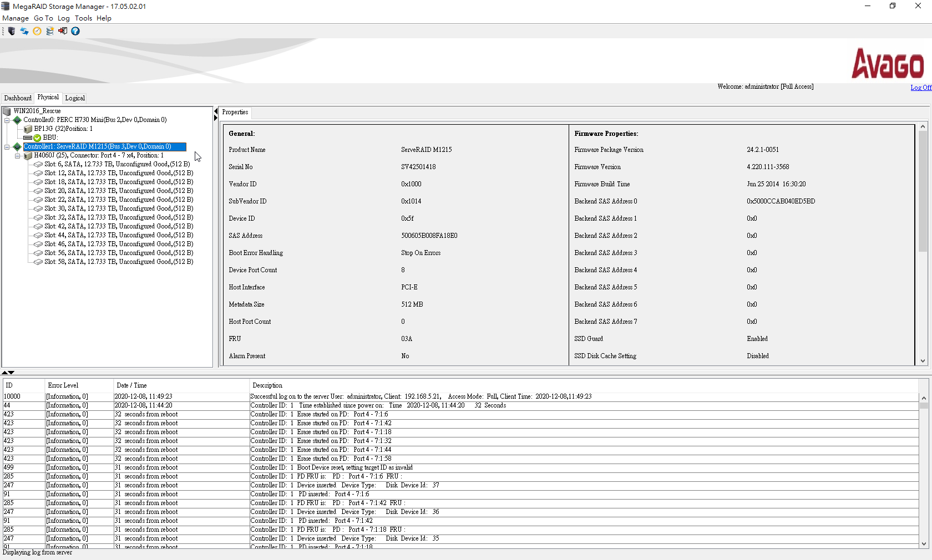932x560 pixels.
Task: Click the BP13G enclosure icon
Action: click(x=28, y=129)
